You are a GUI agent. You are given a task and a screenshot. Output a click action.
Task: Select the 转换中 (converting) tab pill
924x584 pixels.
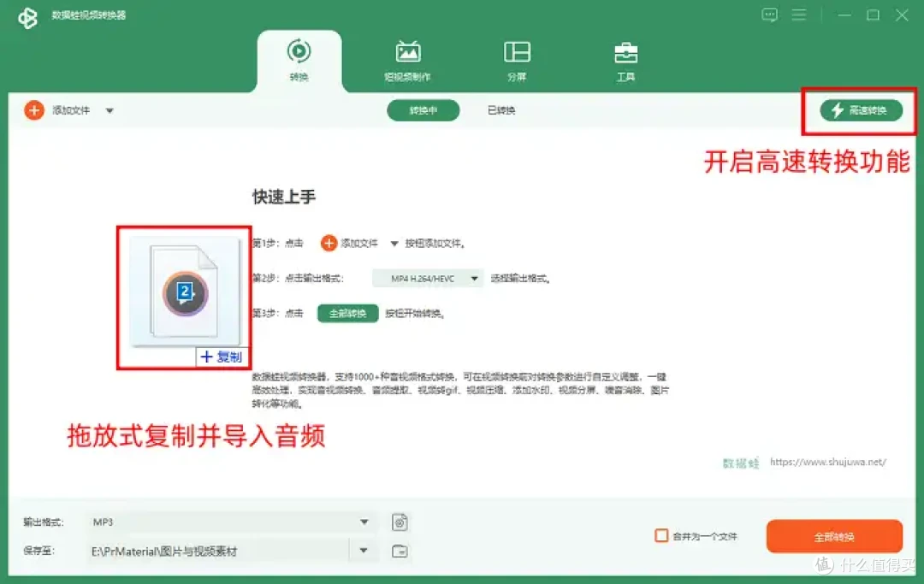(423, 110)
